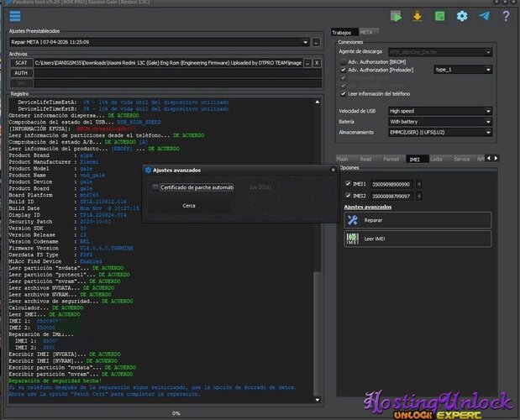Click the 'Firmware Version' log line
This screenshot has width=520, height=420.
(x=71, y=249)
